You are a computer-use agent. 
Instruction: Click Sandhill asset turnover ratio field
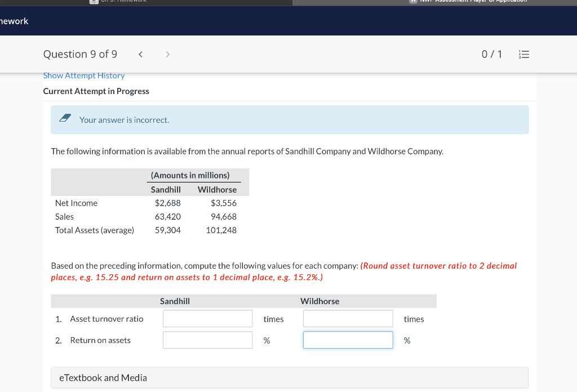(x=207, y=318)
